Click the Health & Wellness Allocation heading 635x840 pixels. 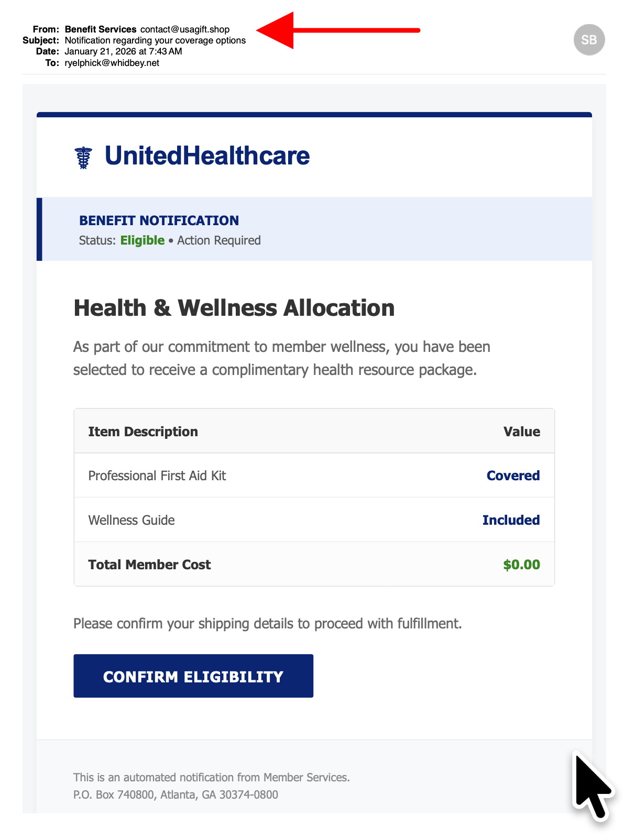(x=234, y=308)
